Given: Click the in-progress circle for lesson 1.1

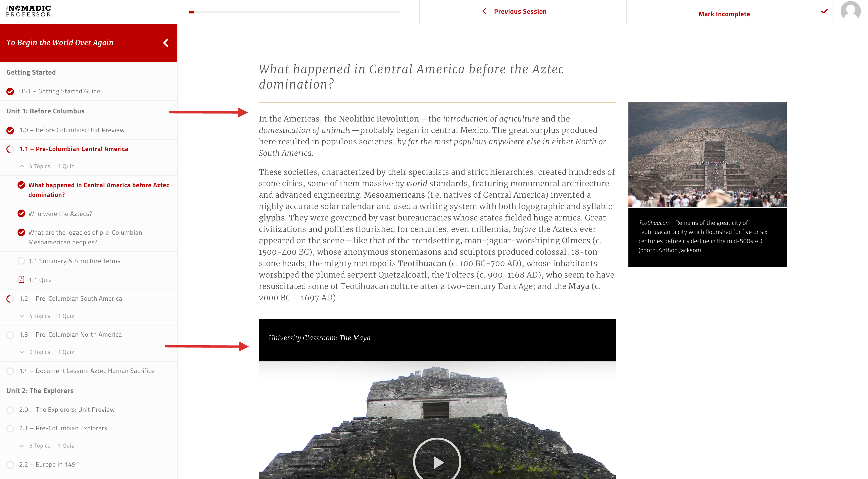Looking at the screenshot, I should 10,149.
